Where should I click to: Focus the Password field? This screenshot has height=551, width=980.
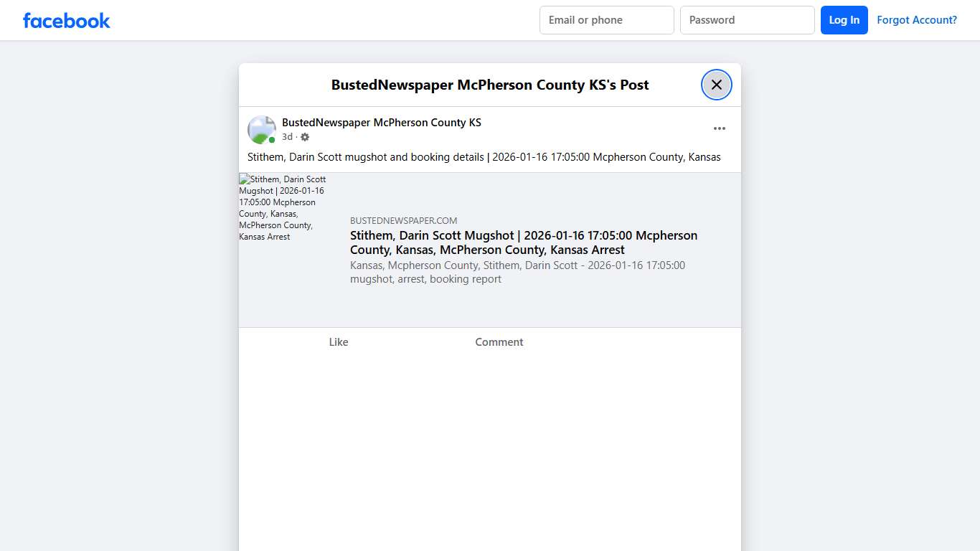coord(747,20)
